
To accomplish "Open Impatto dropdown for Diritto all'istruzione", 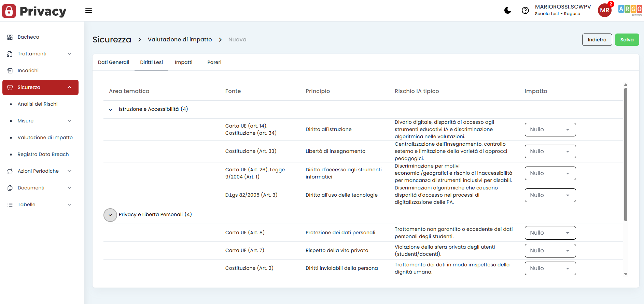I will pyautogui.click(x=550, y=130).
